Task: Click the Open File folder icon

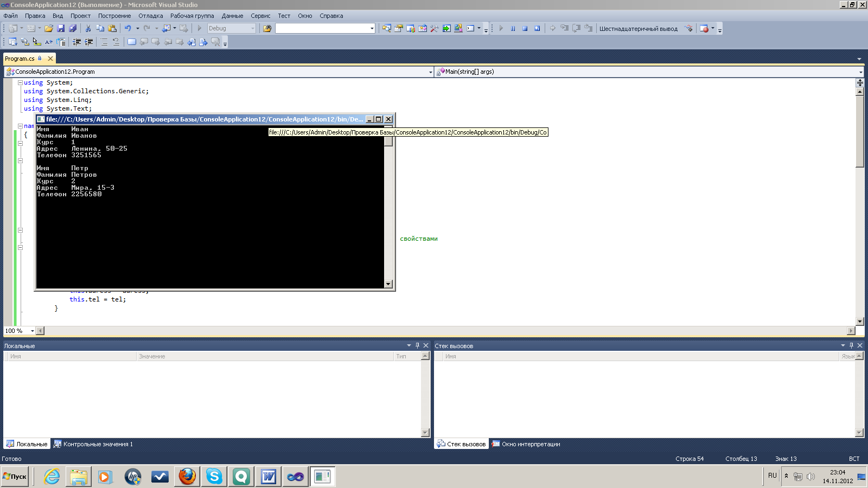Action: click(x=49, y=28)
